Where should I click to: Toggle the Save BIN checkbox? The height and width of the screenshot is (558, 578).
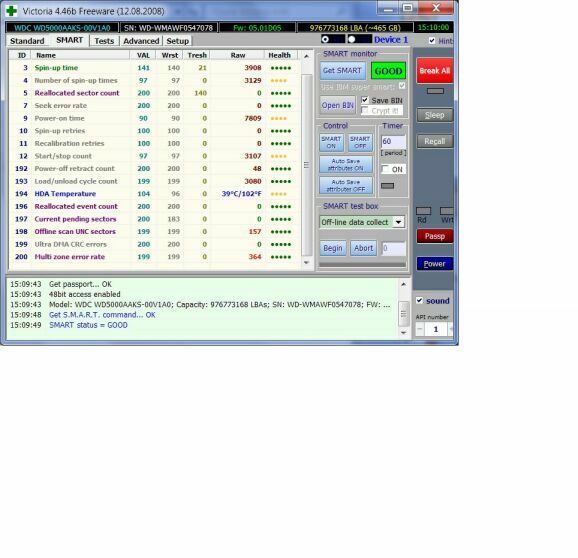pyautogui.click(x=365, y=100)
